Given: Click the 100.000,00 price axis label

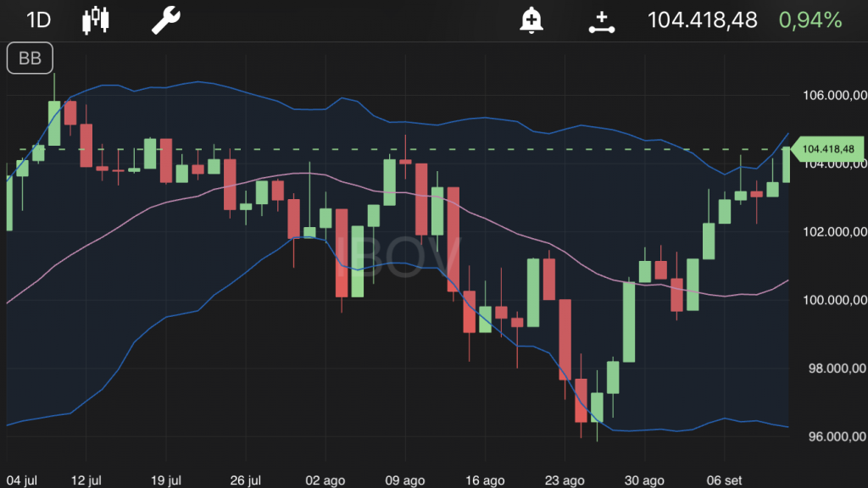Looking at the screenshot, I should click(835, 300).
